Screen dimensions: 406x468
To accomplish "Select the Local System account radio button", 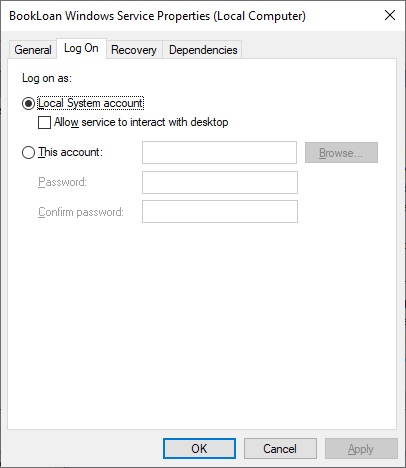I will 28,103.
